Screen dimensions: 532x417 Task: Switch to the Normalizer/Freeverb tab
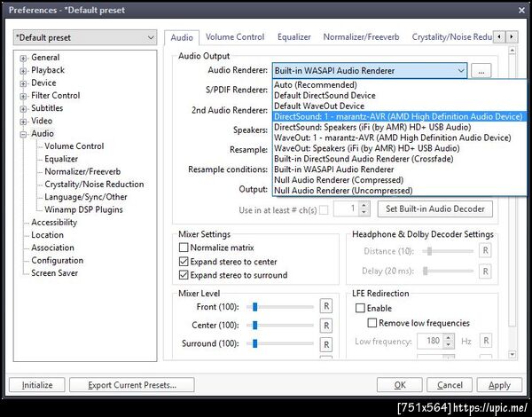pyautogui.click(x=361, y=36)
